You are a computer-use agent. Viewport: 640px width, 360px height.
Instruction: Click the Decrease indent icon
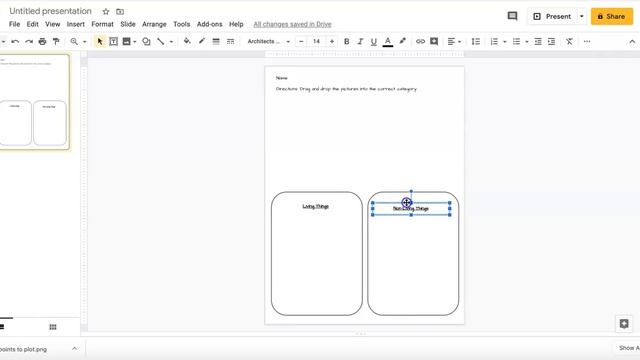coord(538,42)
